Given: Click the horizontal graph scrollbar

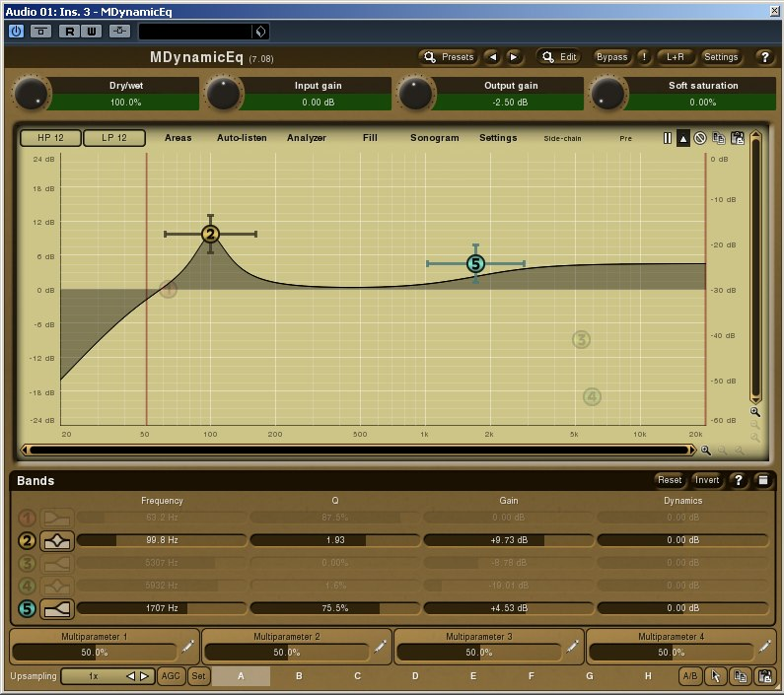Looking at the screenshot, I should point(358,450).
